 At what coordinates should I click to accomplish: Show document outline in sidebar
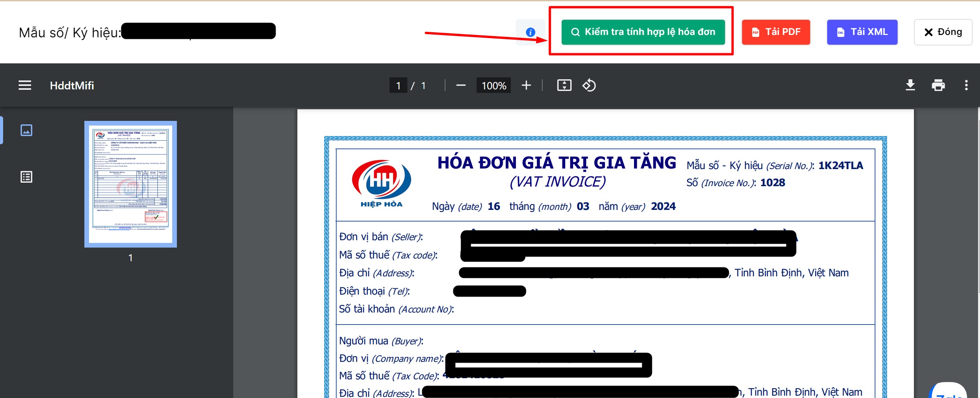(26, 177)
